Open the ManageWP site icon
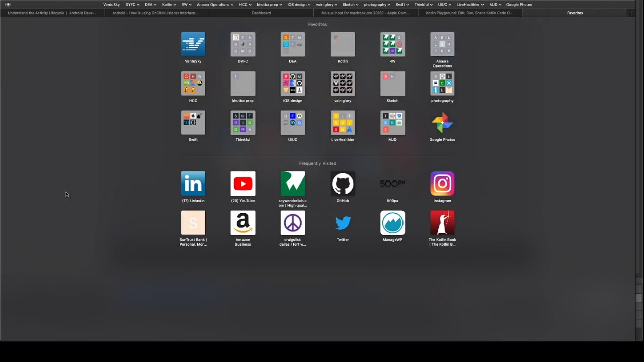 pyautogui.click(x=392, y=223)
